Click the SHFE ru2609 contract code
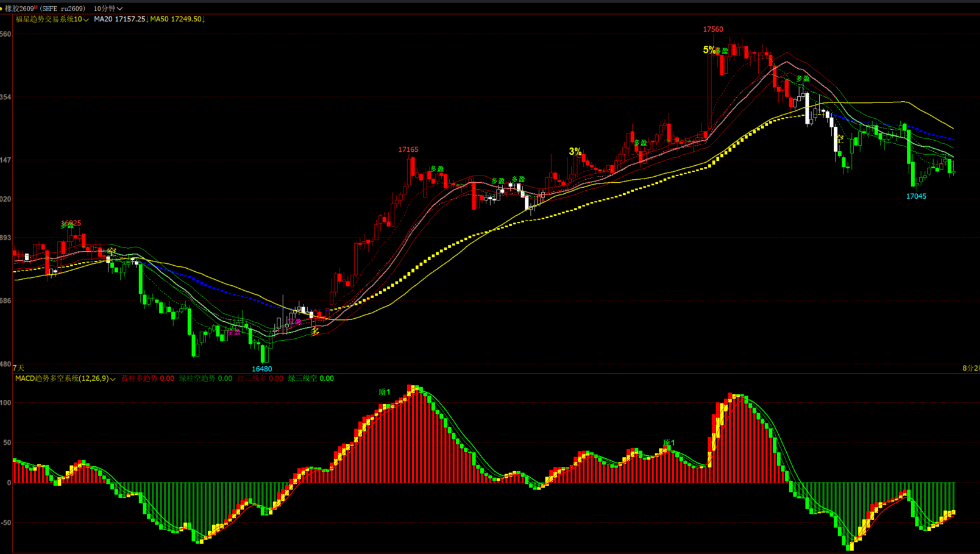This screenshot has width=980, height=554. click(63, 9)
